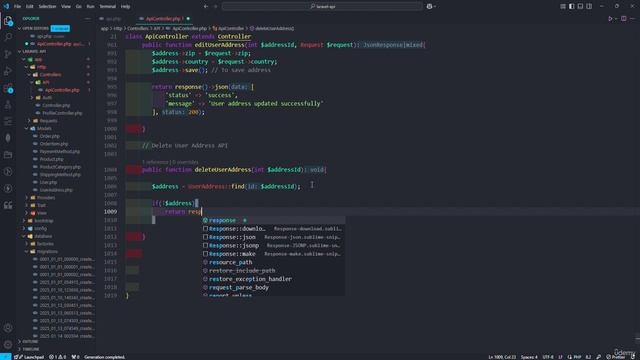Open the Accounts icon in activity bar
This screenshot has width=640, height=360.
tap(8, 328)
